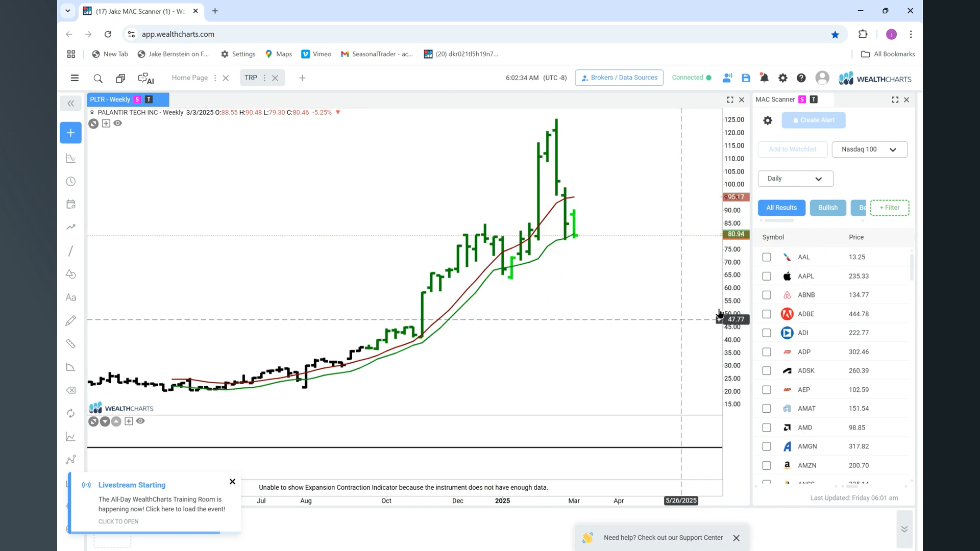
Task: Open the Home Page tab options dots
Action: click(x=215, y=78)
